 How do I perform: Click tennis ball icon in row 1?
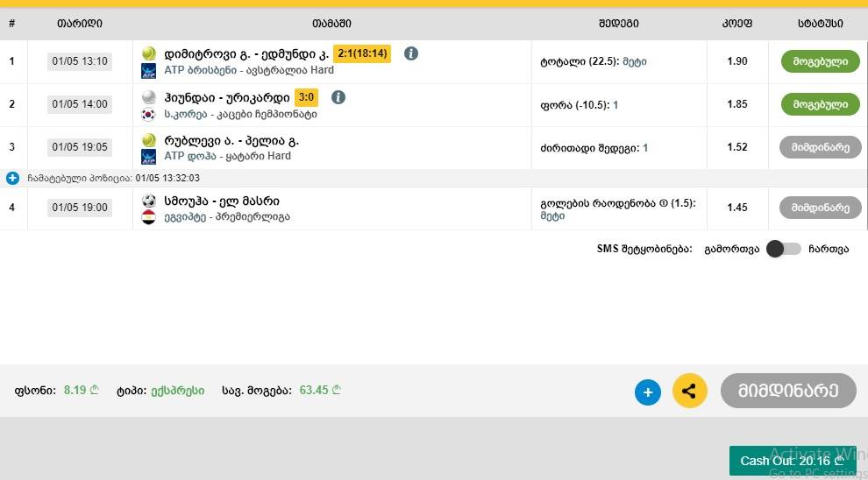[149, 53]
